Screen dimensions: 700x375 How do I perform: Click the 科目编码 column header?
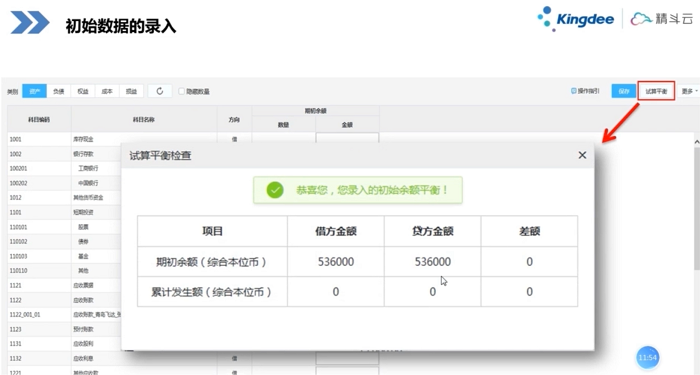39,119
